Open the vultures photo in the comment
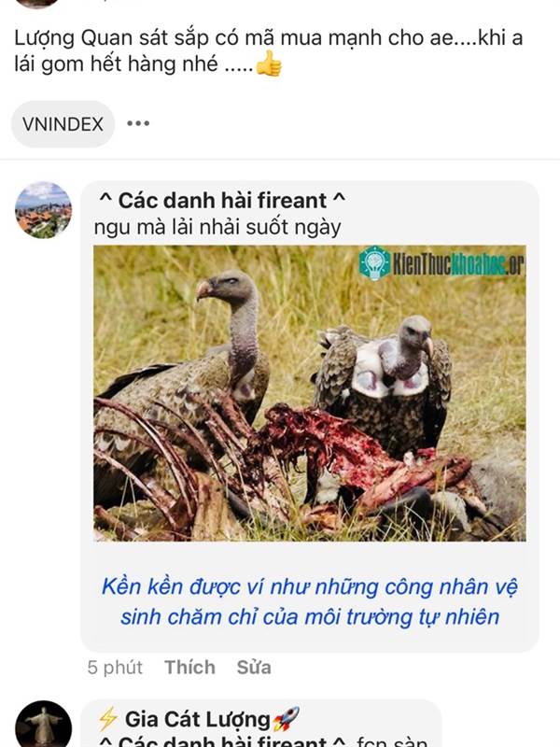 point(310,393)
